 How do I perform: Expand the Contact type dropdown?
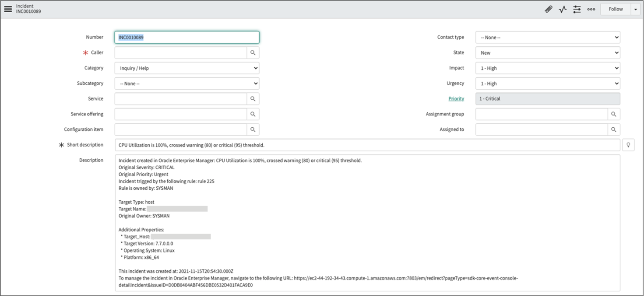(548, 38)
